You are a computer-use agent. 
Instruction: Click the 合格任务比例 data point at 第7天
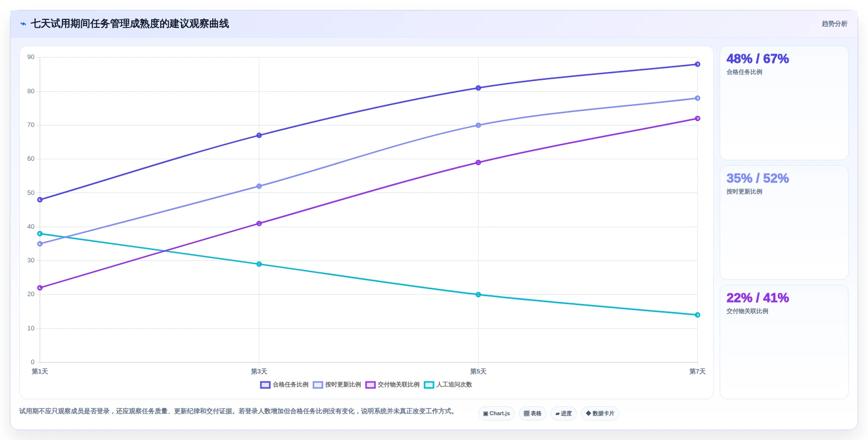pyautogui.click(x=697, y=64)
